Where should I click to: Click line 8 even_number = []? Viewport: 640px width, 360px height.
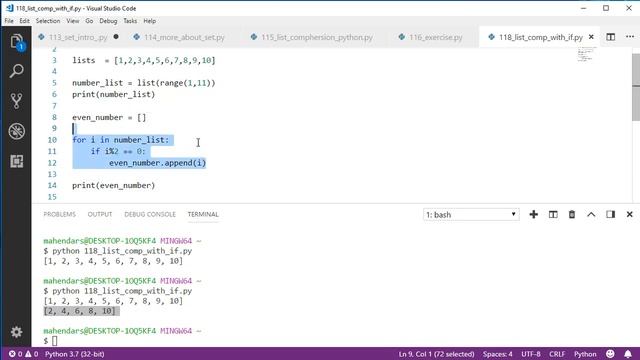[x=109, y=117]
